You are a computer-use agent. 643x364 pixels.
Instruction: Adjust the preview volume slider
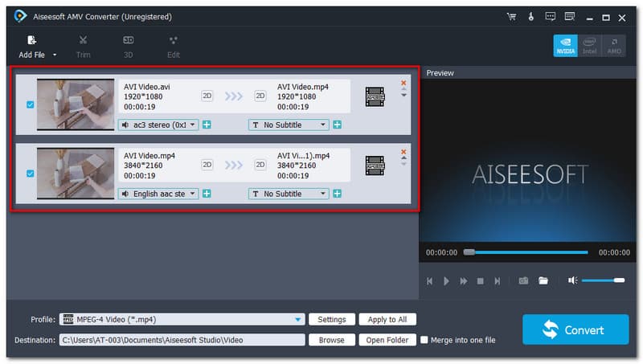[603, 280]
